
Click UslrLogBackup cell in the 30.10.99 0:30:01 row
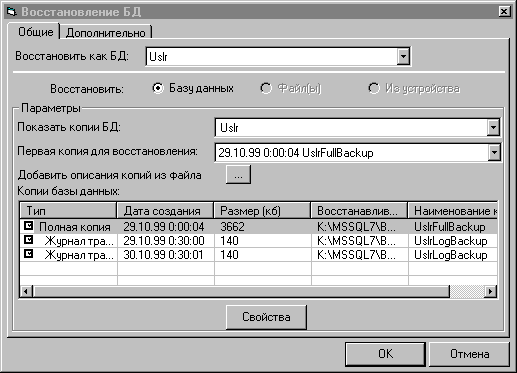[x=451, y=255]
